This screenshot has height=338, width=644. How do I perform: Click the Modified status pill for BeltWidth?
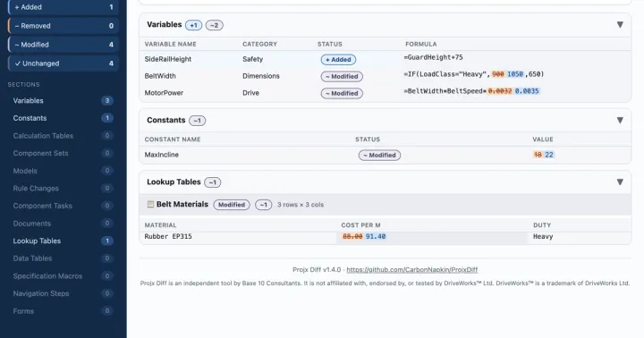(x=342, y=76)
